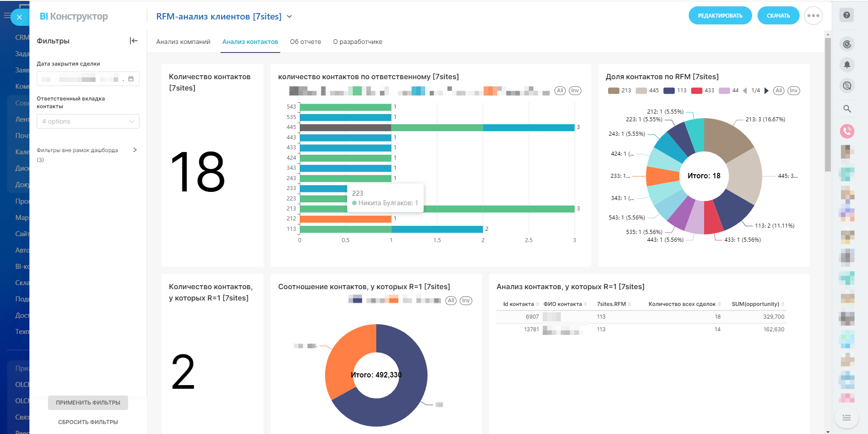Switch to Анализ компаний tab
Viewport: 868px width, 434px height.
pyautogui.click(x=183, y=42)
